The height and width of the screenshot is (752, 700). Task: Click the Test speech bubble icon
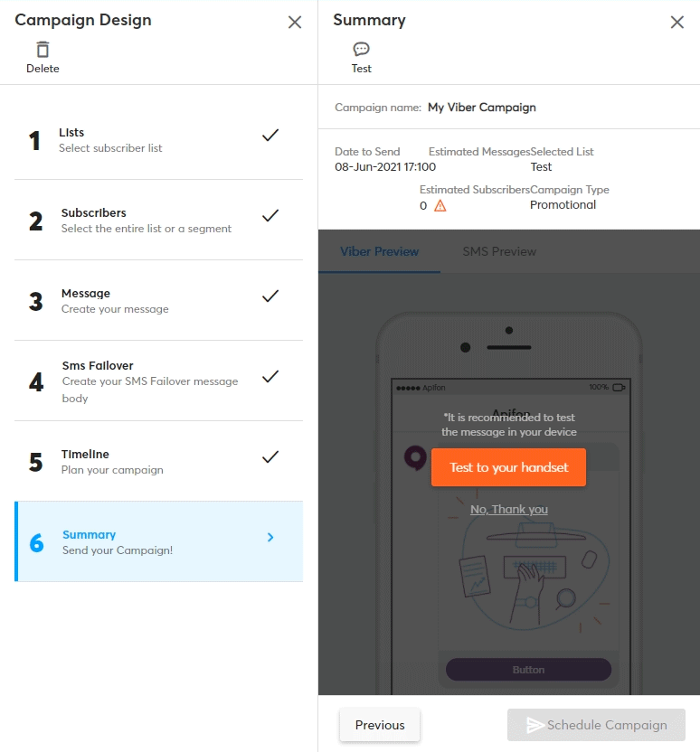click(x=361, y=49)
